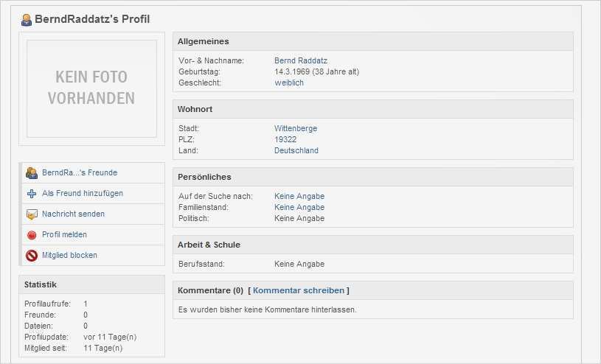This screenshot has width=601, height=364.
Task: Open the Deutschland country link
Action: [296, 150]
